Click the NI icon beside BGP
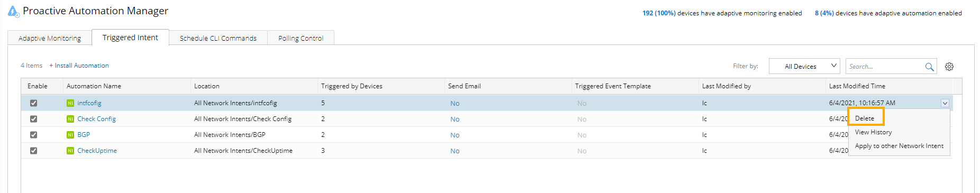This screenshot has height=193, width=980. coord(70,135)
